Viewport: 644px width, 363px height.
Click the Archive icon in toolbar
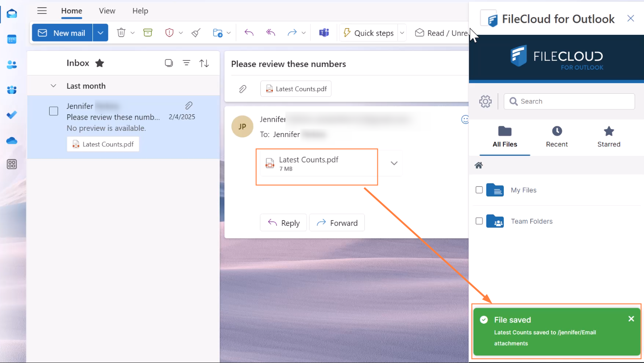tap(148, 33)
